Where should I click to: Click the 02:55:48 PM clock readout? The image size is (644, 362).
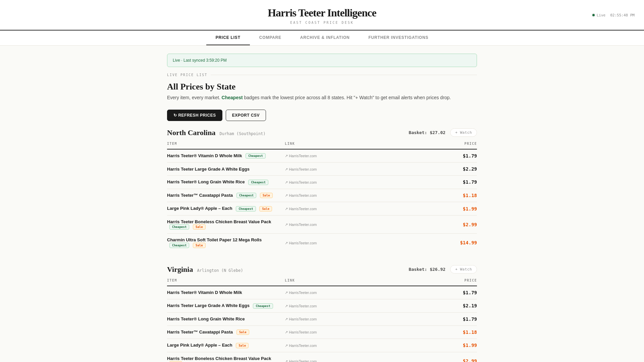(x=622, y=15)
